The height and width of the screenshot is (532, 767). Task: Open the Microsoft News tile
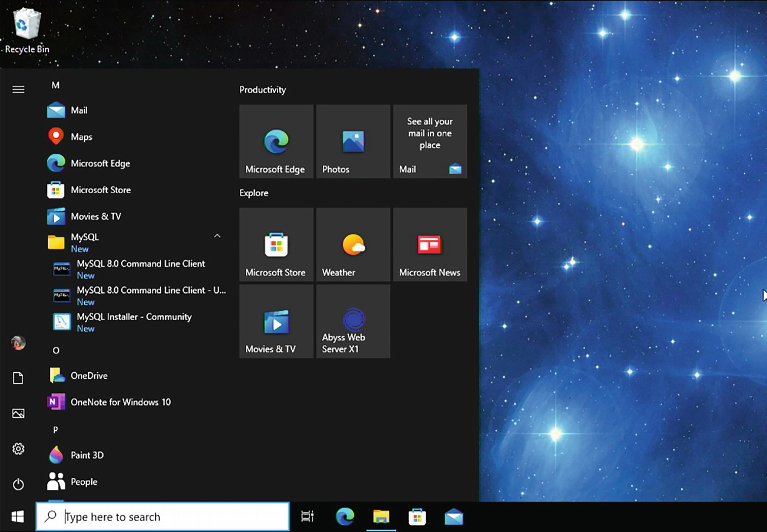[x=430, y=245]
